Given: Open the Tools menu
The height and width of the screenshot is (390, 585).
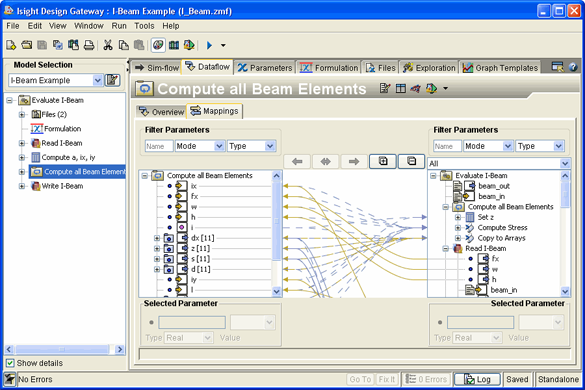Looking at the screenshot, I should tap(144, 26).
